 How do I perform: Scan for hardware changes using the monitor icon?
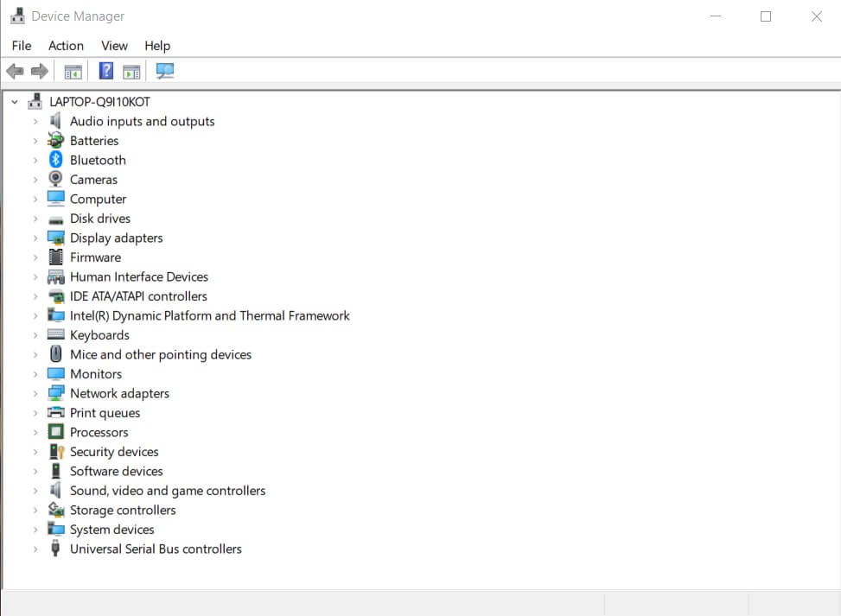click(x=165, y=71)
